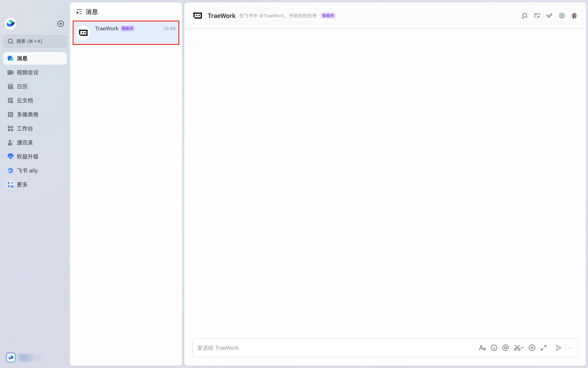Click the send message arrow
The image size is (588, 368).
coord(559,348)
